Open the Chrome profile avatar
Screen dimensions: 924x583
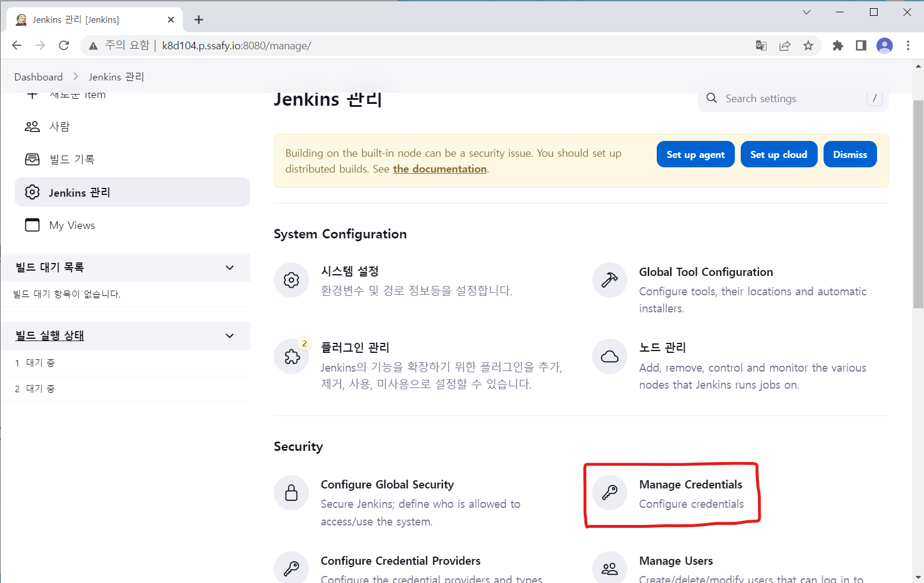tap(885, 45)
